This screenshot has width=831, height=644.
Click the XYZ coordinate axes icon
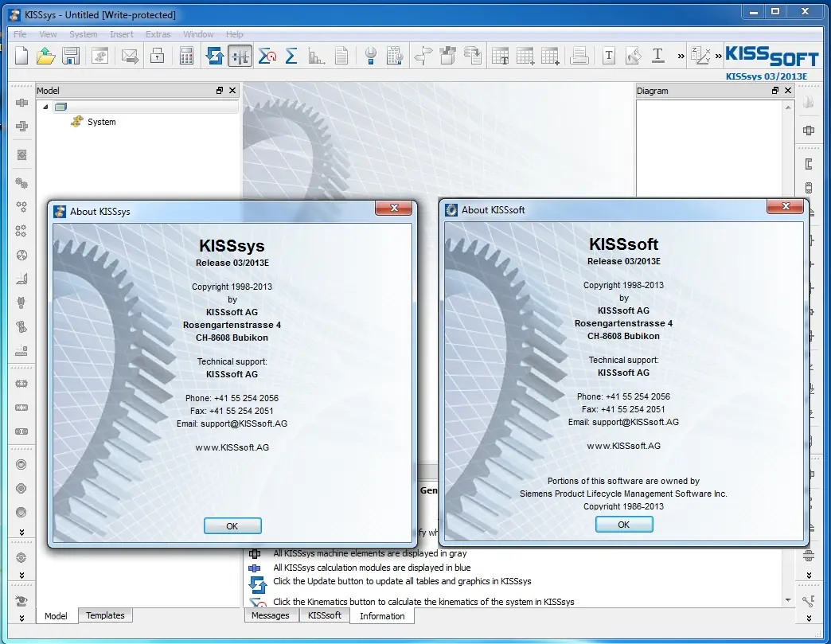[x=700, y=55]
